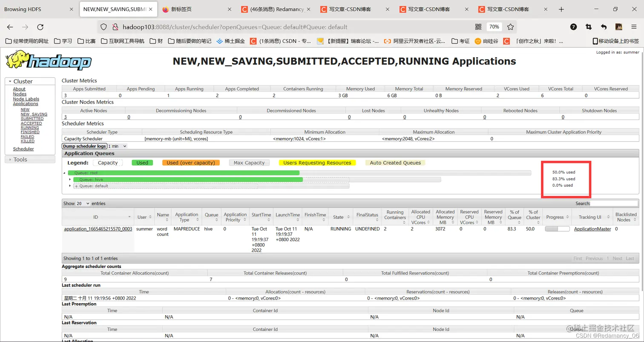Open the 互联网工具导航 bookmark folder
The image size is (644, 342).
pos(123,41)
